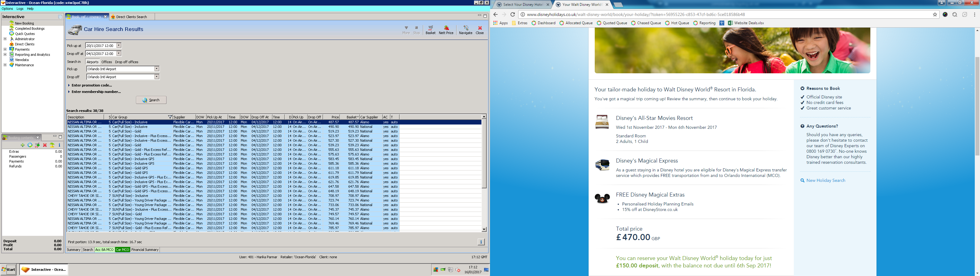Image resolution: width=980 pixels, height=276 pixels.
Task: Click the blue info icon in Booking contents toolbar
Action: click(x=59, y=145)
